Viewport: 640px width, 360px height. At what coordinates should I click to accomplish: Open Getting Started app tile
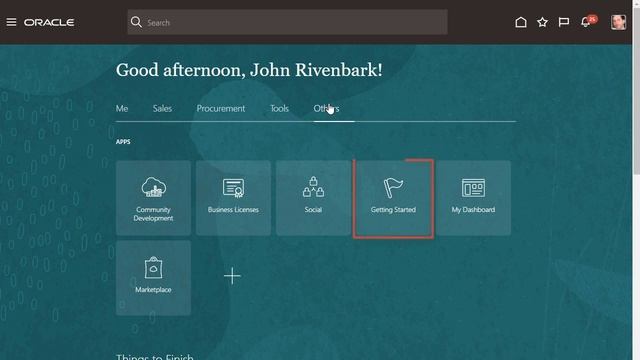393,198
